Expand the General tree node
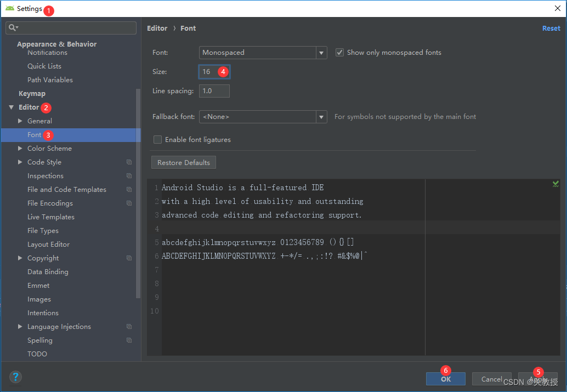 point(20,121)
